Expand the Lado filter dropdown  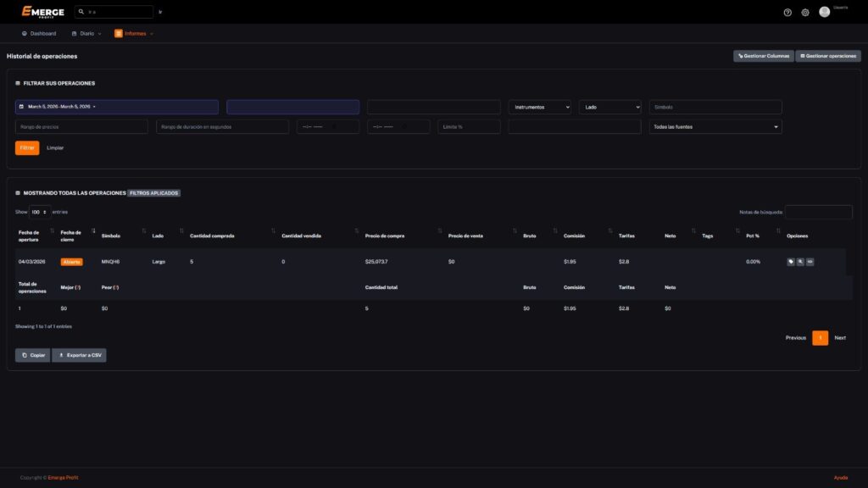[x=610, y=107]
